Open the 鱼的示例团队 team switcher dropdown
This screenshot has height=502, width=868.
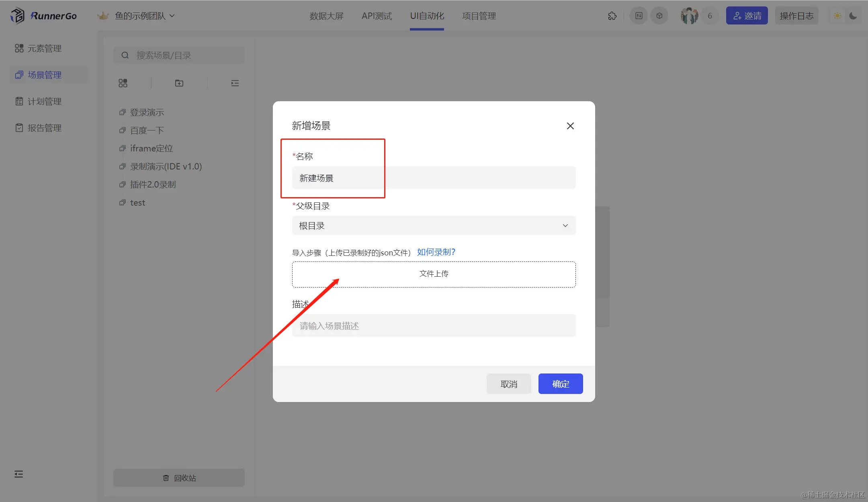[144, 16]
